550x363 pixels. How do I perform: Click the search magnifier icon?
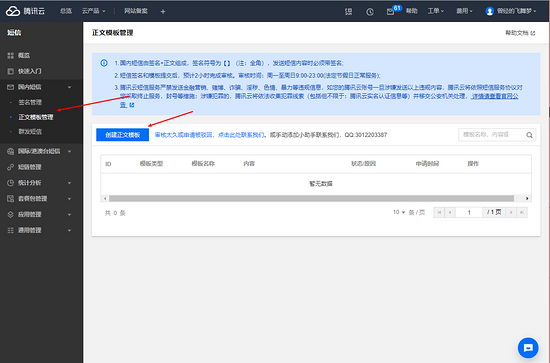click(529, 135)
